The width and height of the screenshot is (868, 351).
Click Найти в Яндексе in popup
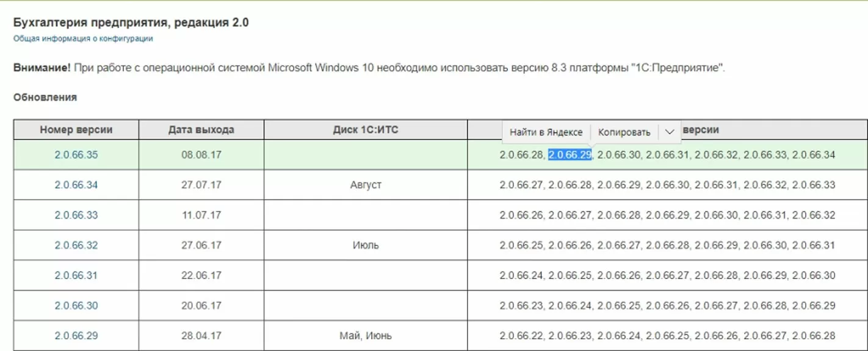(x=546, y=132)
